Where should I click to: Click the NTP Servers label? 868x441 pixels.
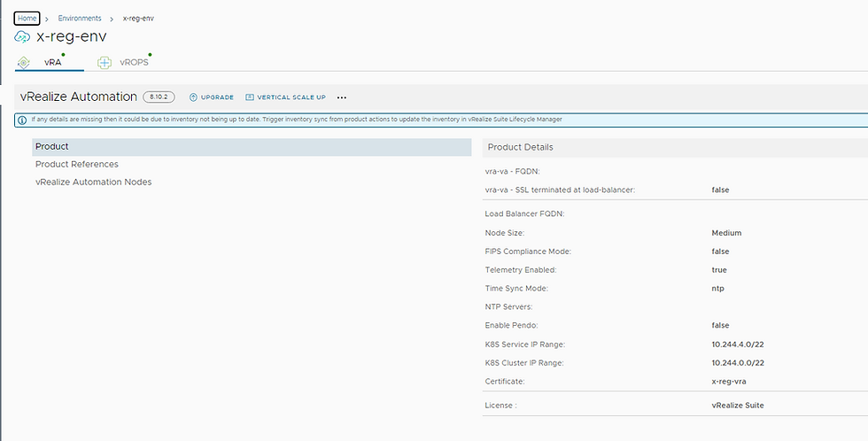coord(508,306)
